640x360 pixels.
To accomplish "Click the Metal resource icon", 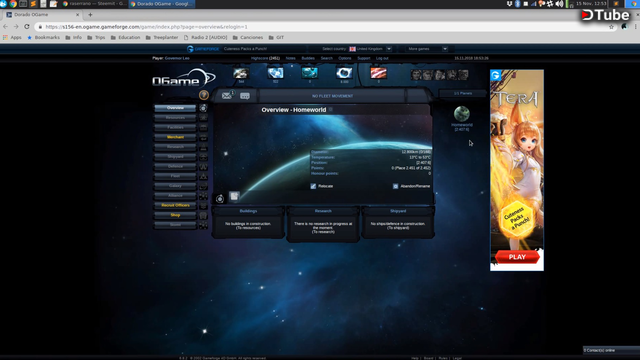I will tap(241, 73).
